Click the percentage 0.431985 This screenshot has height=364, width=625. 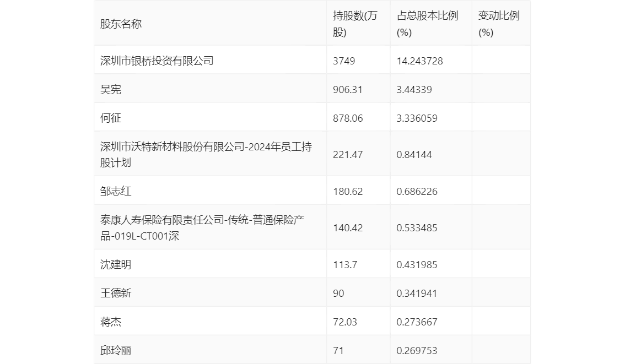(417, 265)
